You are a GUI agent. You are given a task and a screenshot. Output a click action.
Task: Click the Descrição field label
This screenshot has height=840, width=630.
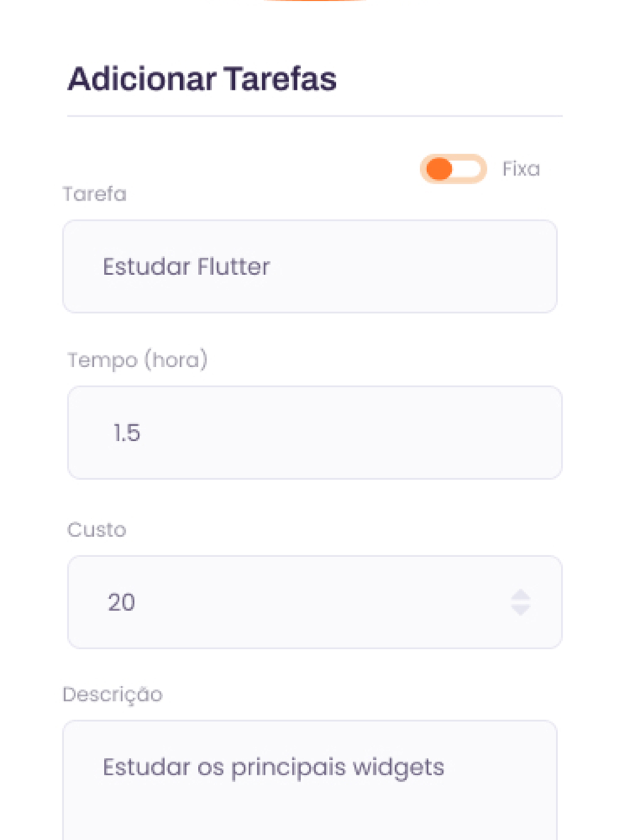pos(113,695)
